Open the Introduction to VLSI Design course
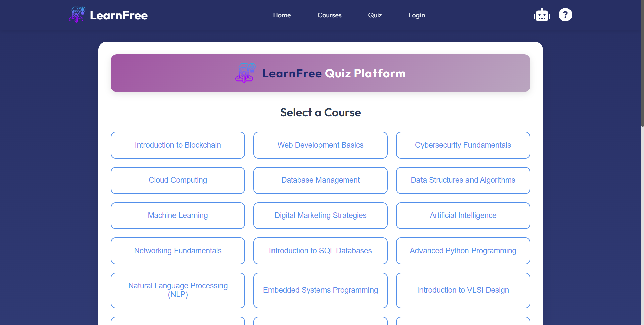 (x=463, y=290)
